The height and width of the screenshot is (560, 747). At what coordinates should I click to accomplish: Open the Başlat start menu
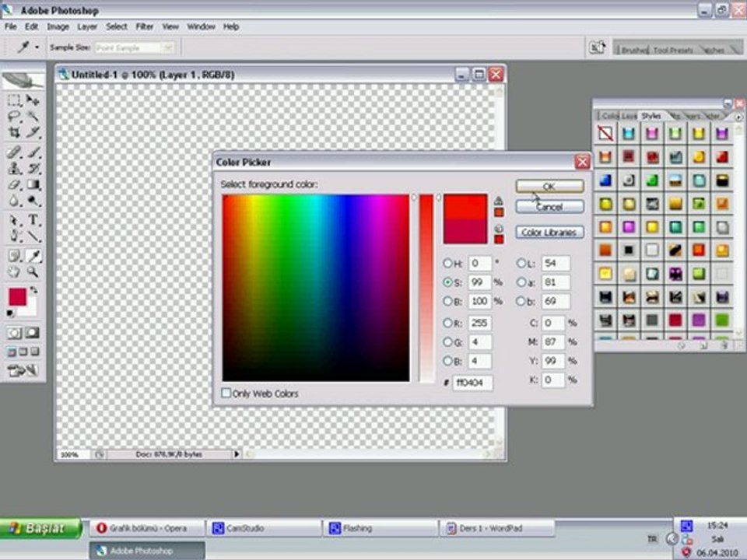click(40, 528)
